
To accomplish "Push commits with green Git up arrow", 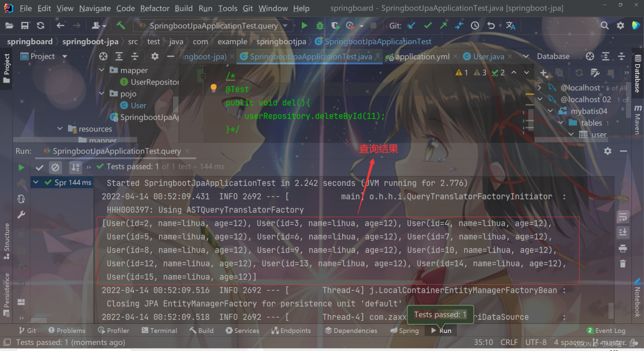I will [x=443, y=25].
